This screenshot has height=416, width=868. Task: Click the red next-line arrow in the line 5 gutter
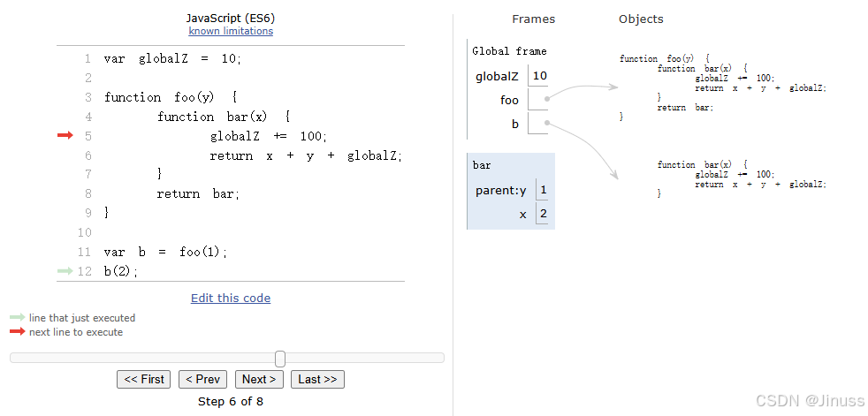pos(65,135)
